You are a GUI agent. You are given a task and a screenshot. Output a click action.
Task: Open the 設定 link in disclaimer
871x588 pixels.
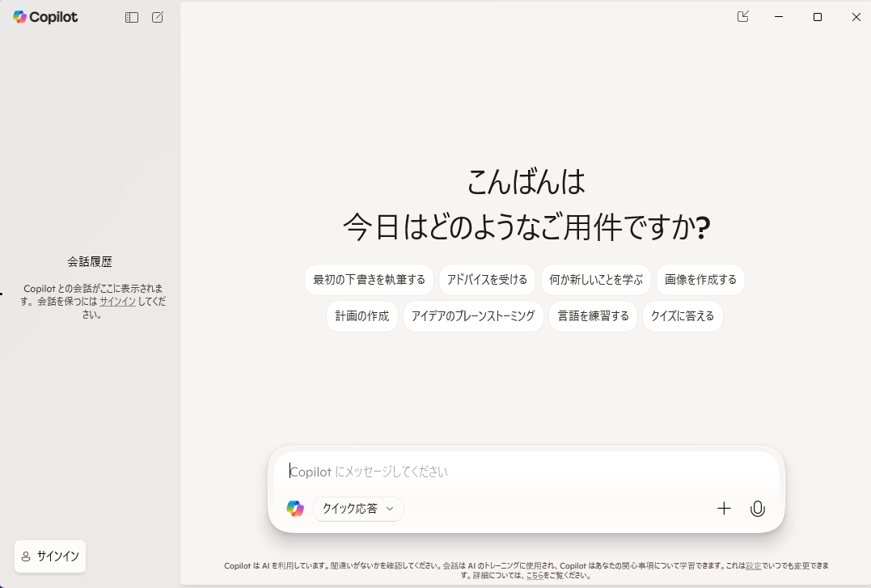[754, 566]
